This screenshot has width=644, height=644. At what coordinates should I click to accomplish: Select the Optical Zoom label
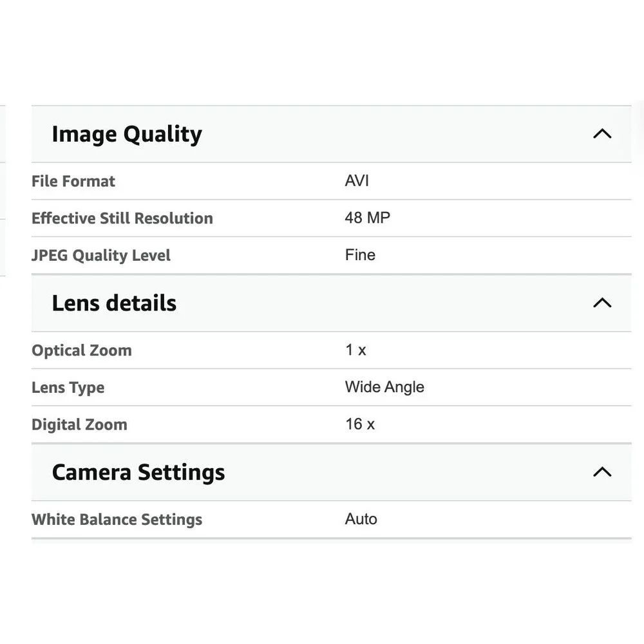tap(82, 350)
